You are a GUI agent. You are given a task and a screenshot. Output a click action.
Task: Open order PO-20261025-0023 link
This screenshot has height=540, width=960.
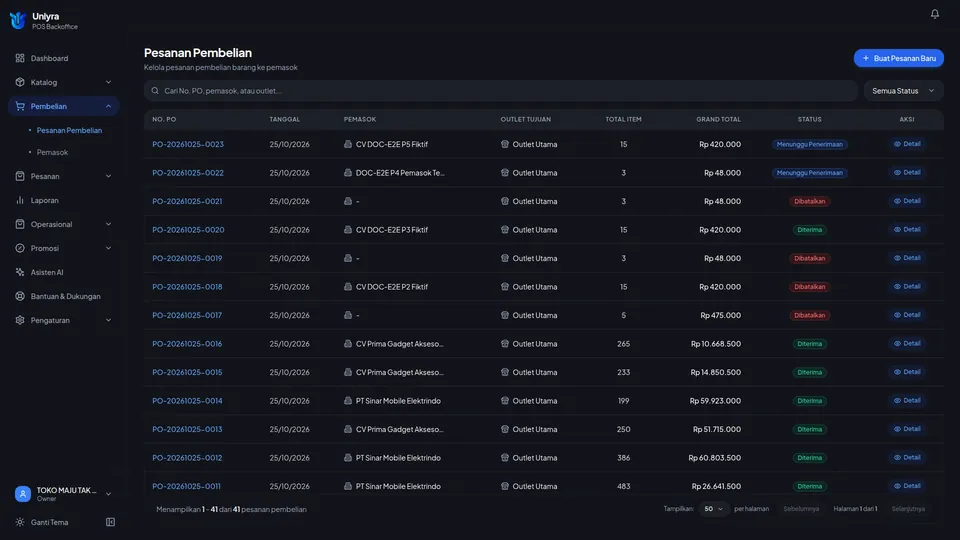pos(188,144)
